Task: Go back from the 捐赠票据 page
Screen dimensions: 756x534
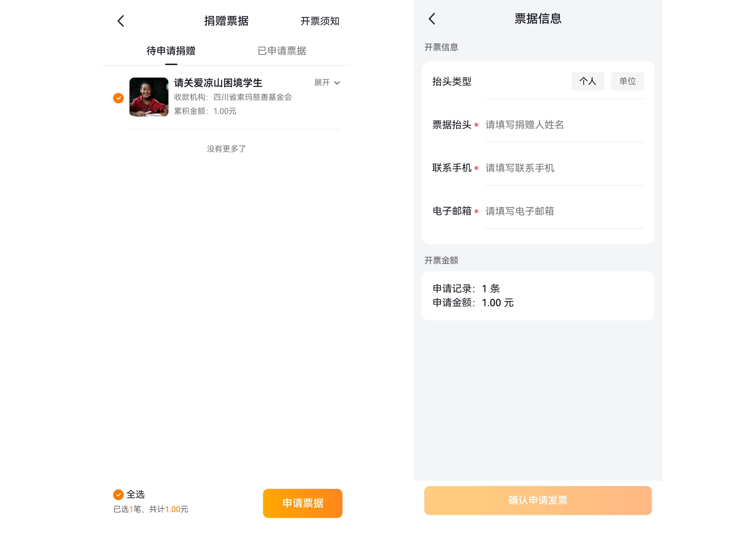Action: [121, 21]
